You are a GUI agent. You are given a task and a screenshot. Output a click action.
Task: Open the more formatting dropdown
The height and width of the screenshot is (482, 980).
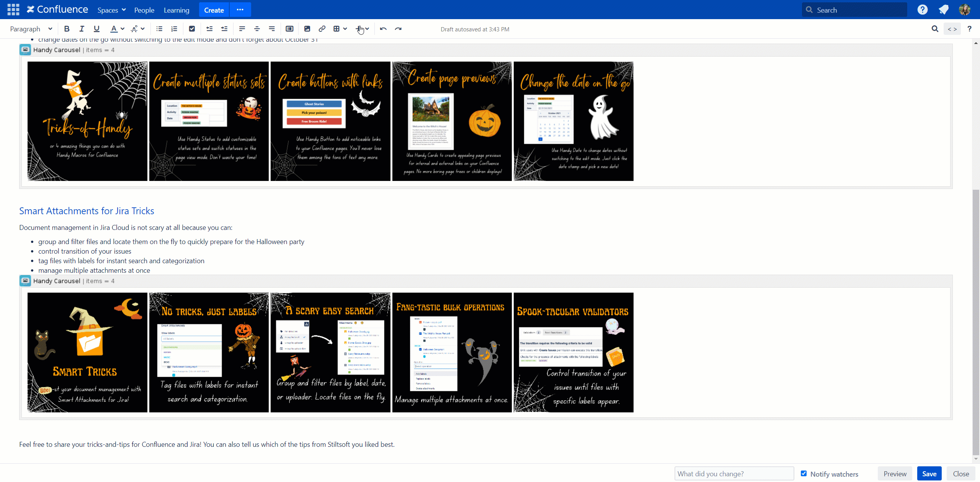point(138,29)
